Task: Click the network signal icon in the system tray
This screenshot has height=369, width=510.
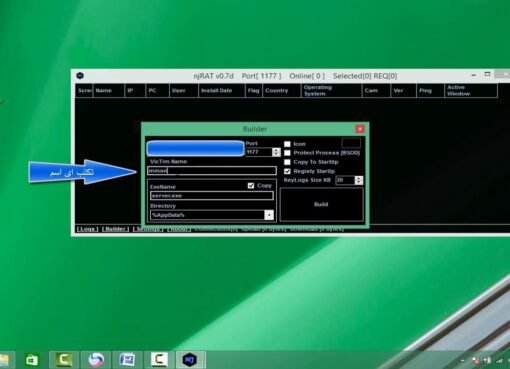Action: tap(499, 360)
